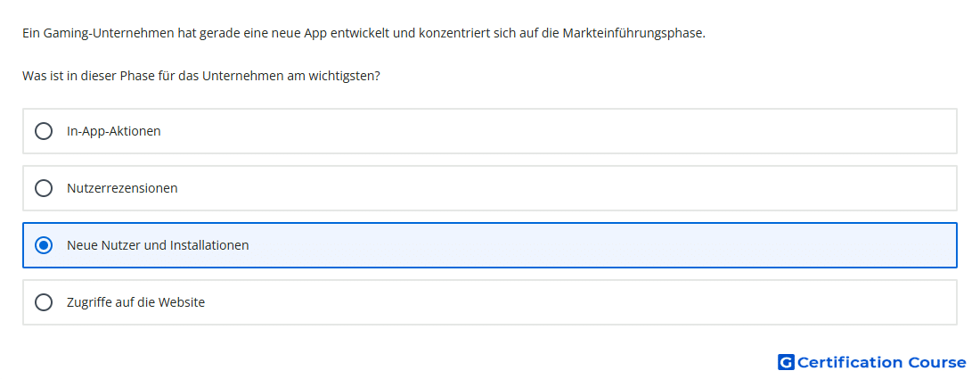The height and width of the screenshot is (379, 980).
Task: Click the word Gaming-Unternehmen in the question
Action: [x=109, y=34]
